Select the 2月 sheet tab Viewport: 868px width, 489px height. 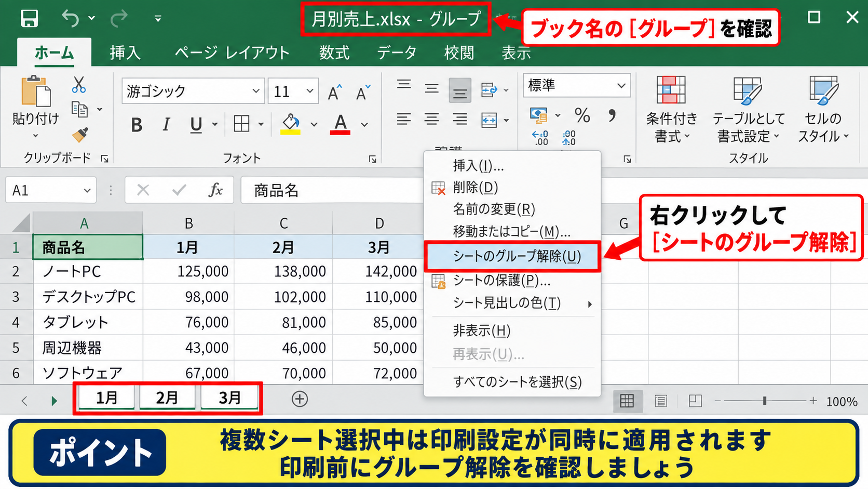[x=167, y=398]
